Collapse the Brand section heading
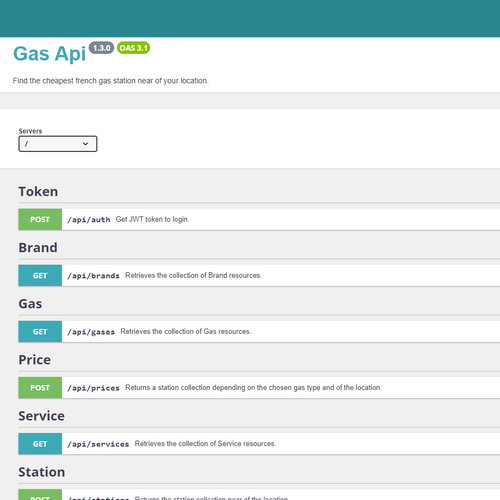500x500 pixels. click(38, 248)
